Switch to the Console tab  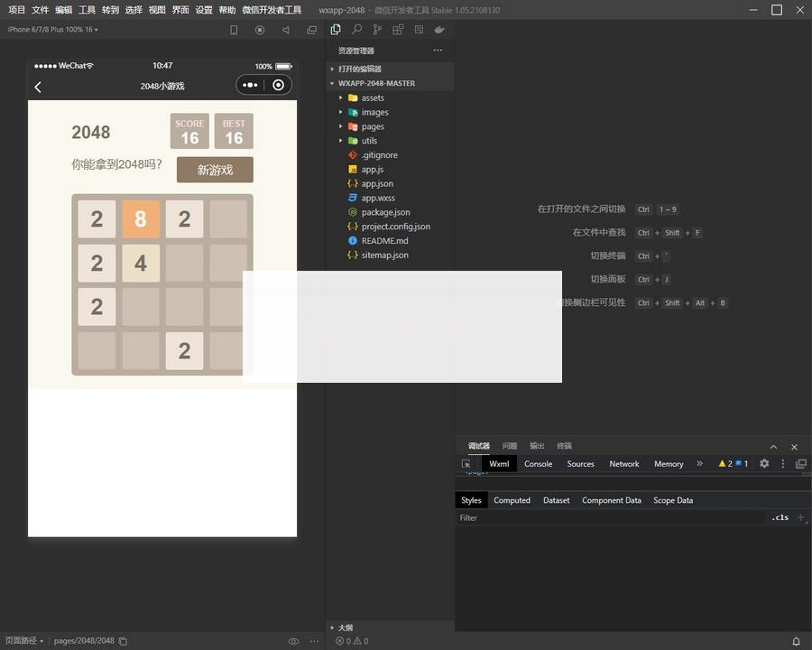click(x=538, y=464)
